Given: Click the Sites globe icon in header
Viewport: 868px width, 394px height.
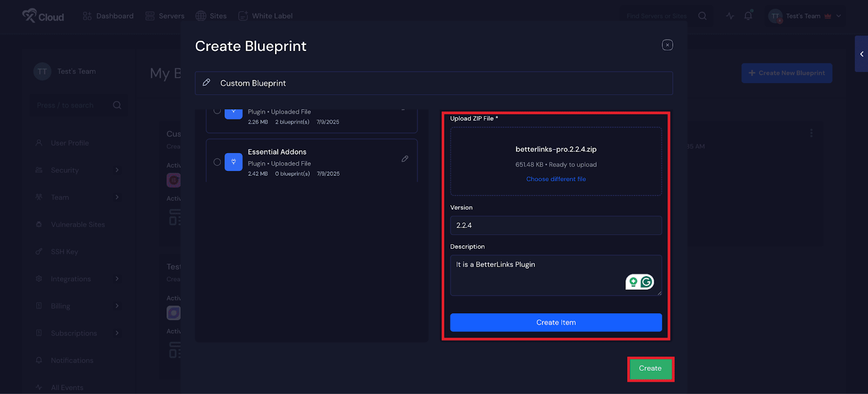Looking at the screenshot, I should click(x=201, y=16).
